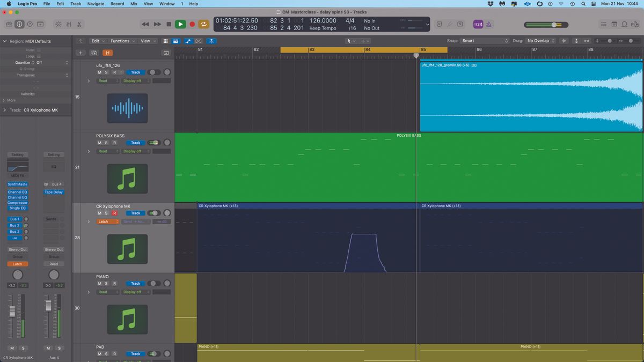Open the Latch automation mode dropdown
Screen dimensions: 644x362
pos(107,221)
